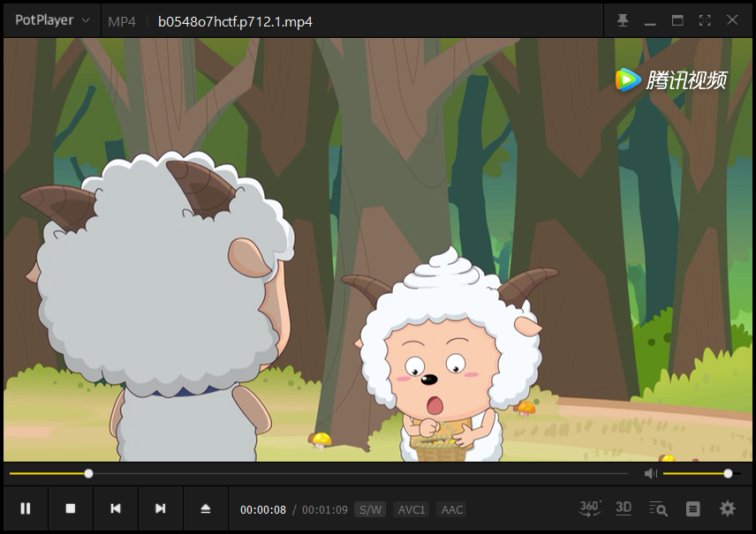The height and width of the screenshot is (534, 756).
Task: Pause the video playback
Action: 26,508
